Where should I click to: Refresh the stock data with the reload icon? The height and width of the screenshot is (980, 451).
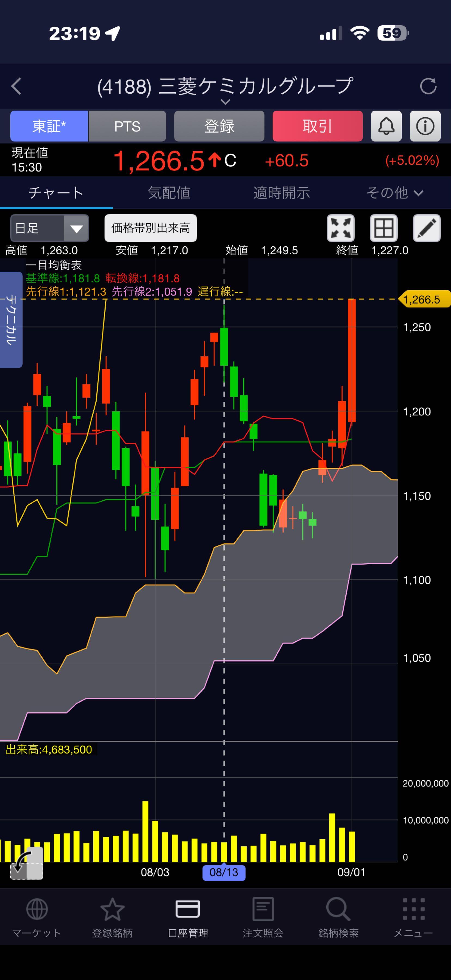[428, 86]
